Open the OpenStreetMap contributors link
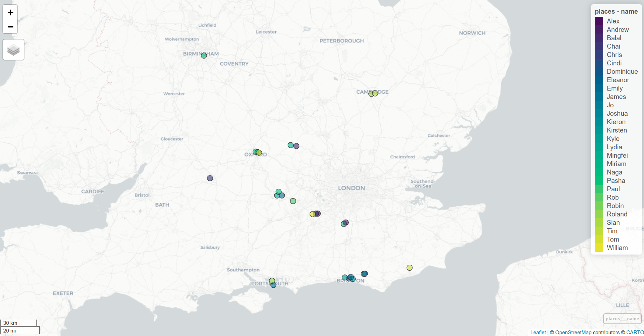The image size is (644, 336). pyautogui.click(x=573, y=333)
